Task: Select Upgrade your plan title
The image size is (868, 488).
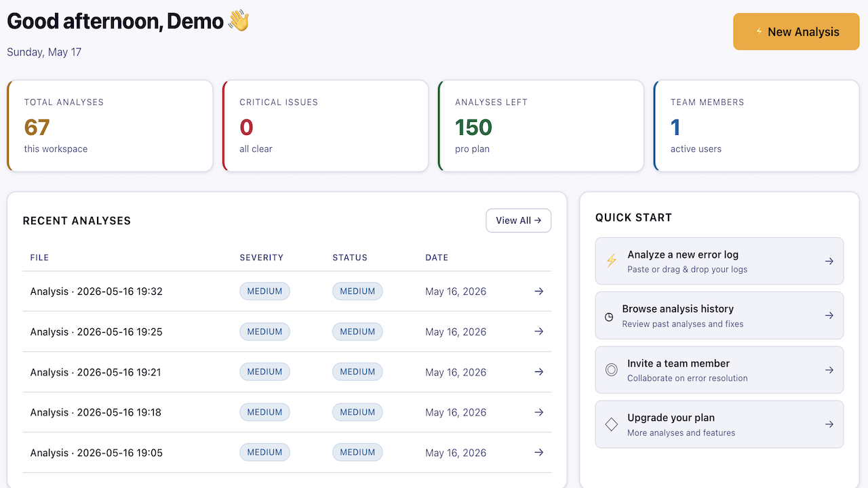Action: tap(671, 418)
